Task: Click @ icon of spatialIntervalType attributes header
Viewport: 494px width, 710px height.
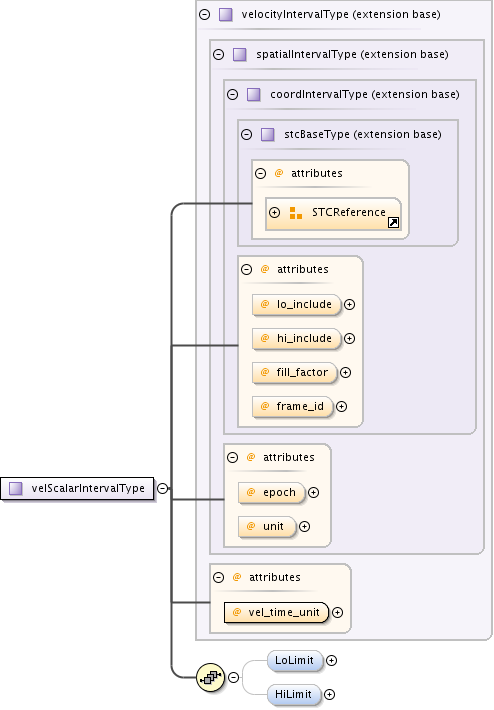Action: point(251,457)
